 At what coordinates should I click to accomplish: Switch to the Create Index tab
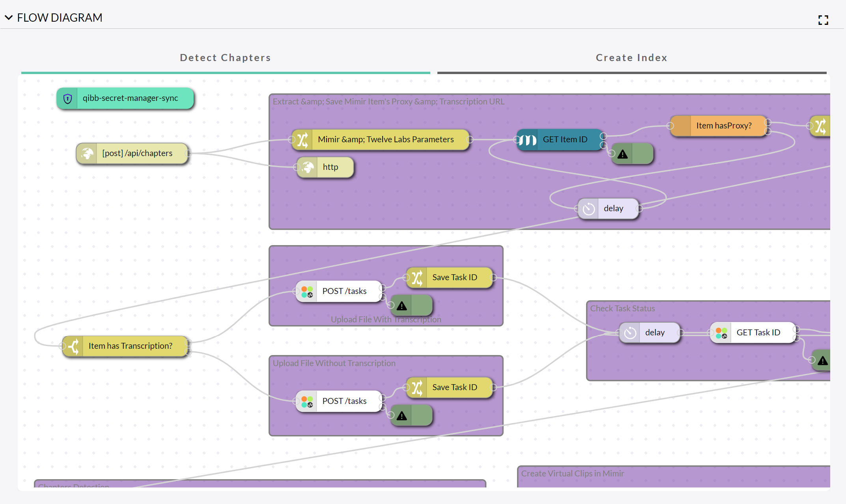(x=631, y=58)
